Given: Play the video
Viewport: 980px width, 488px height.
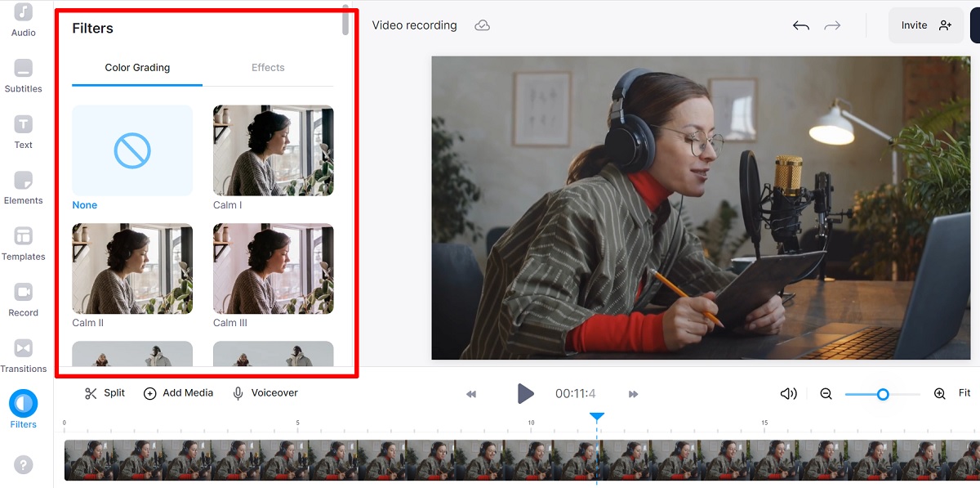Looking at the screenshot, I should coord(525,394).
